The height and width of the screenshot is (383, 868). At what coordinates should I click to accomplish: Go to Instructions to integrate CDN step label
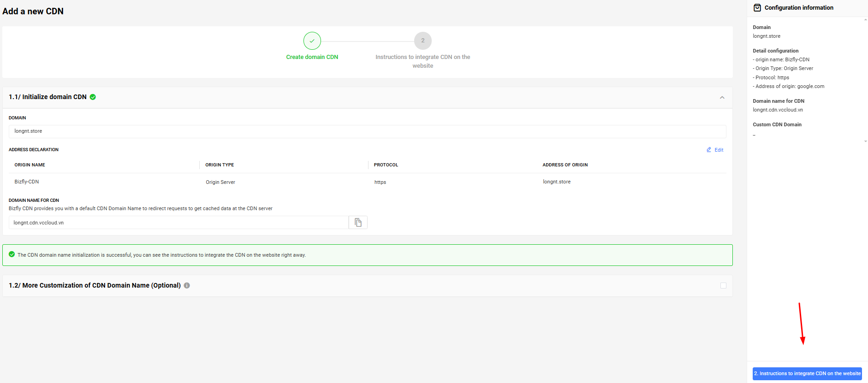coord(423,61)
